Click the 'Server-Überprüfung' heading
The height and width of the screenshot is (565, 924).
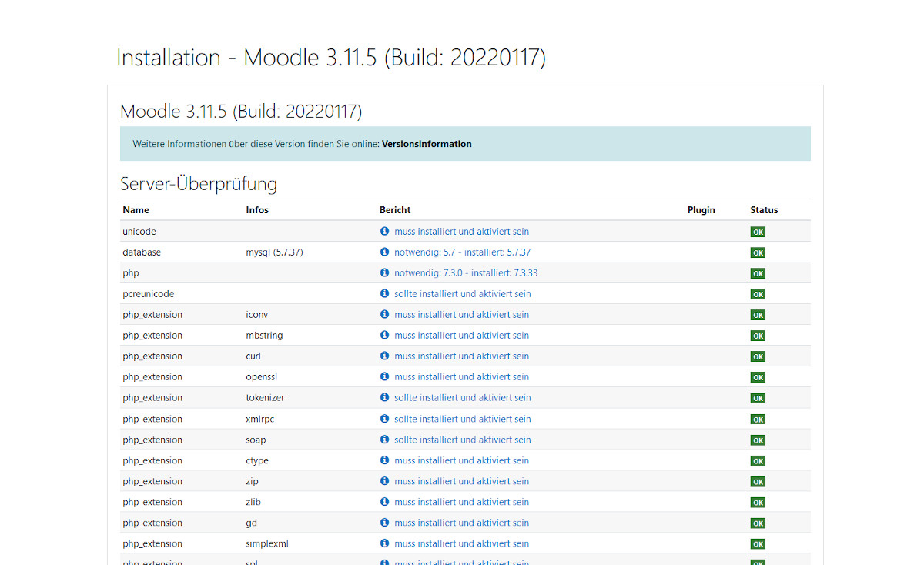pyautogui.click(x=199, y=184)
